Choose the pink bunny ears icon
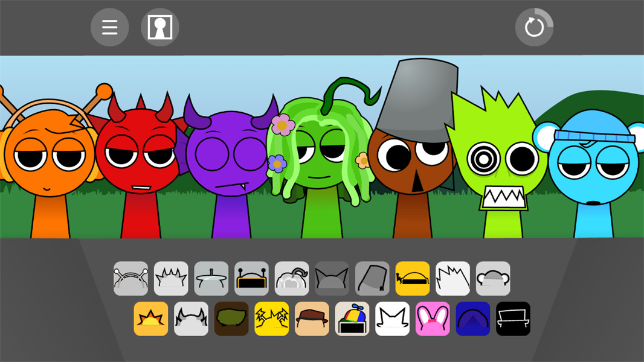This screenshot has height=362, width=644. point(433,319)
